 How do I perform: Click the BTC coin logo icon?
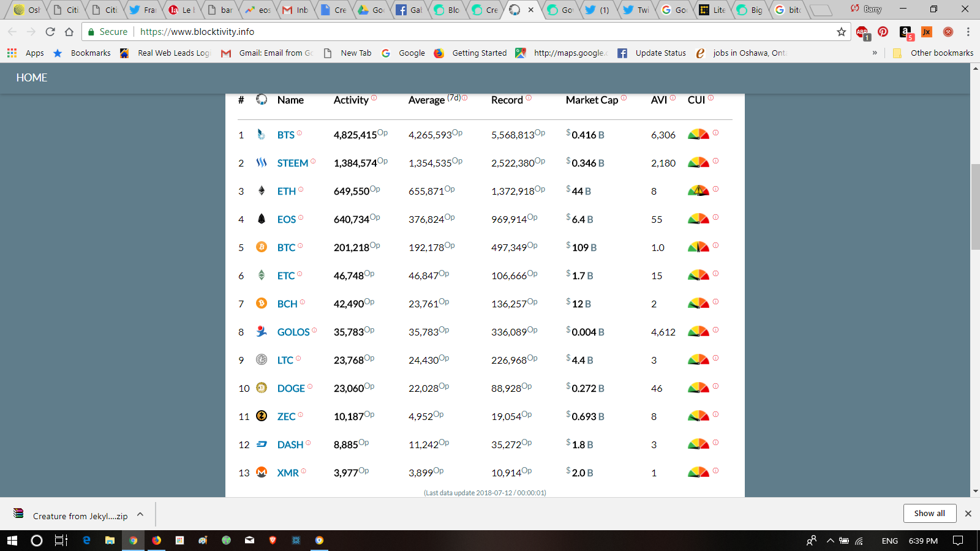(262, 247)
